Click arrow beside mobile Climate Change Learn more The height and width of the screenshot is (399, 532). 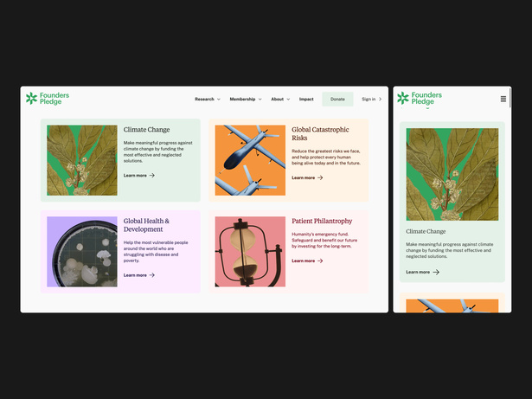coord(435,272)
